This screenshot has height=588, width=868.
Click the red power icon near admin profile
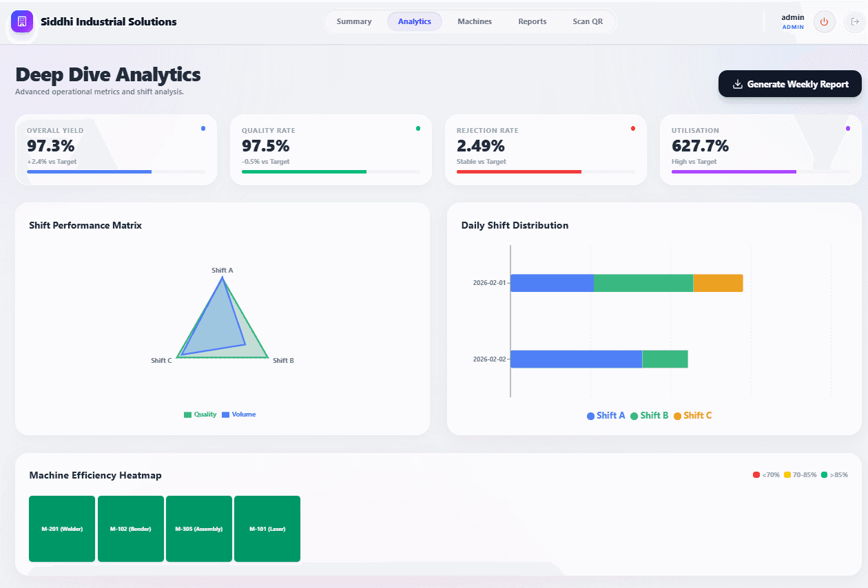[825, 21]
